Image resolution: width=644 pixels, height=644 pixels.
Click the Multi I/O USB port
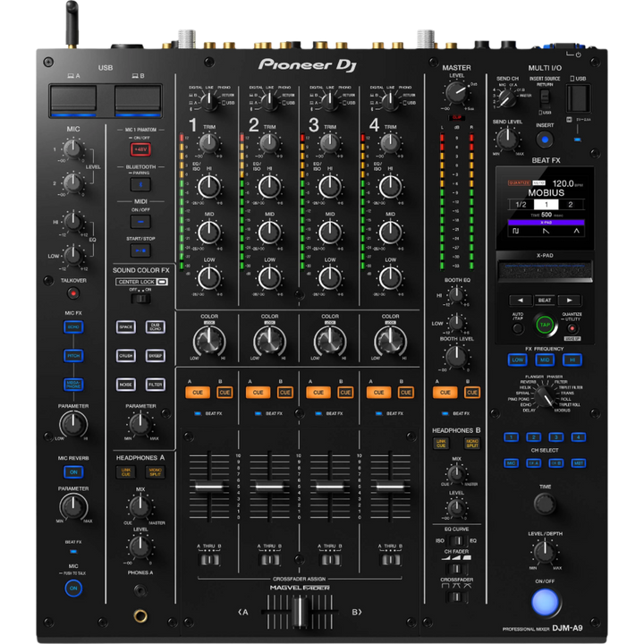(579, 97)
